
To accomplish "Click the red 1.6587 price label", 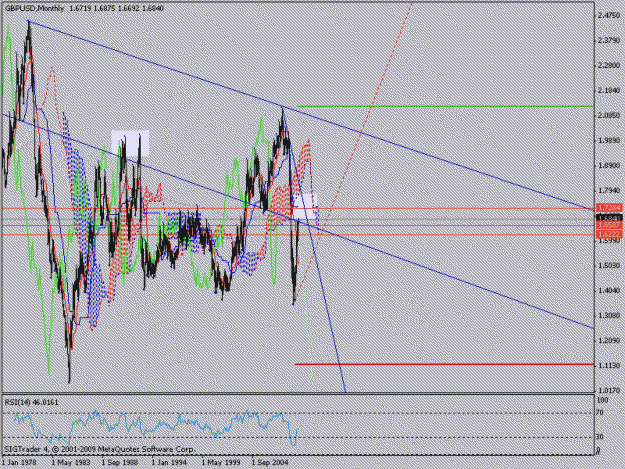I will [x=609, y=226].
